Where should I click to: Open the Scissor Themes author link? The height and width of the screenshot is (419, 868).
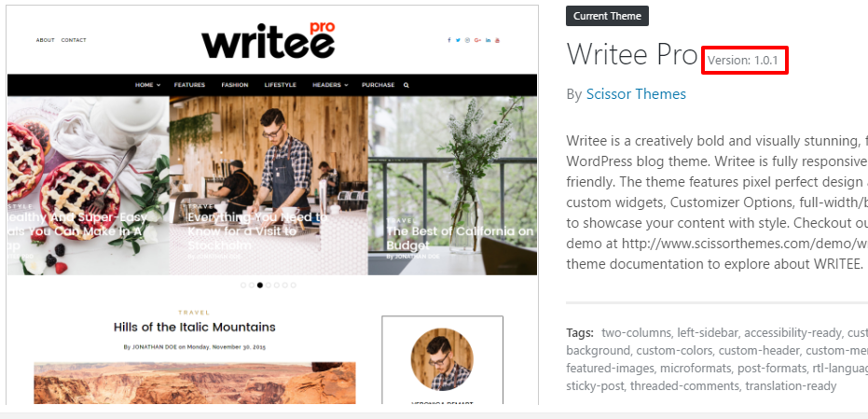636,94
